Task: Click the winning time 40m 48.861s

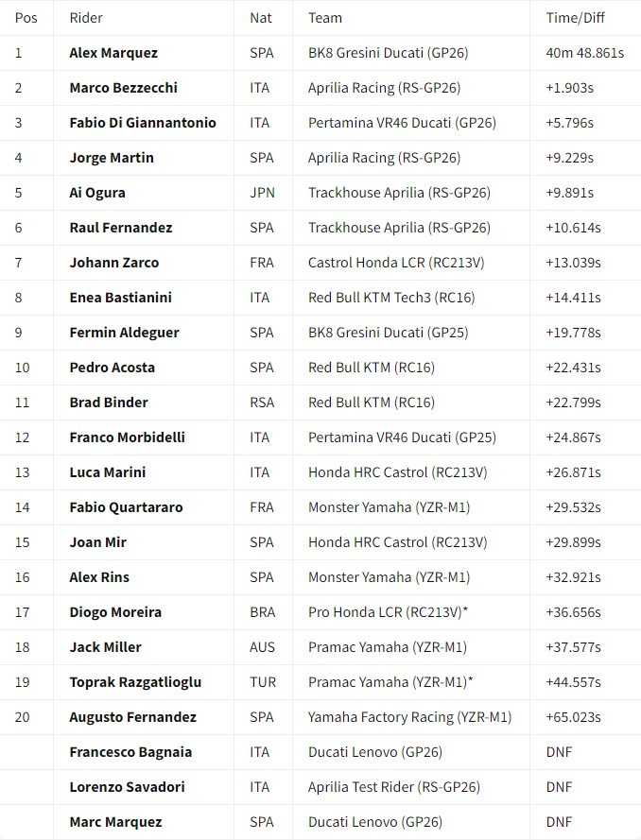Action: pos(584,53)
